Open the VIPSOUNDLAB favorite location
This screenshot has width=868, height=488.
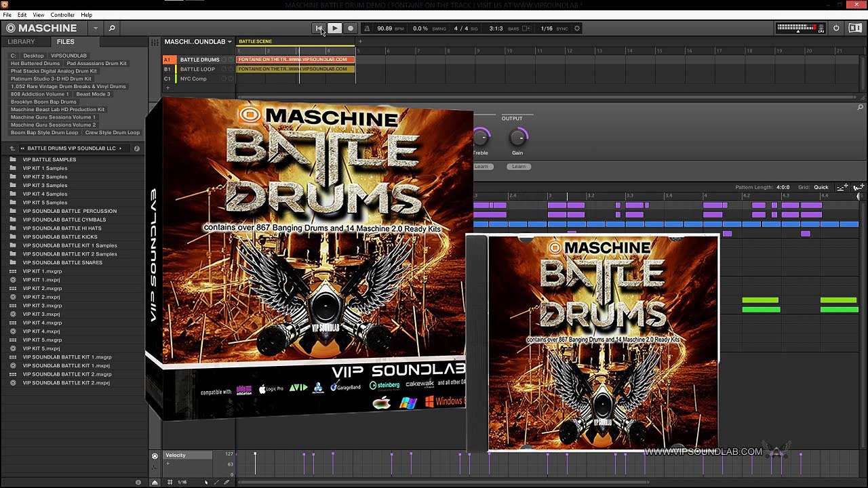coord(68,56)
